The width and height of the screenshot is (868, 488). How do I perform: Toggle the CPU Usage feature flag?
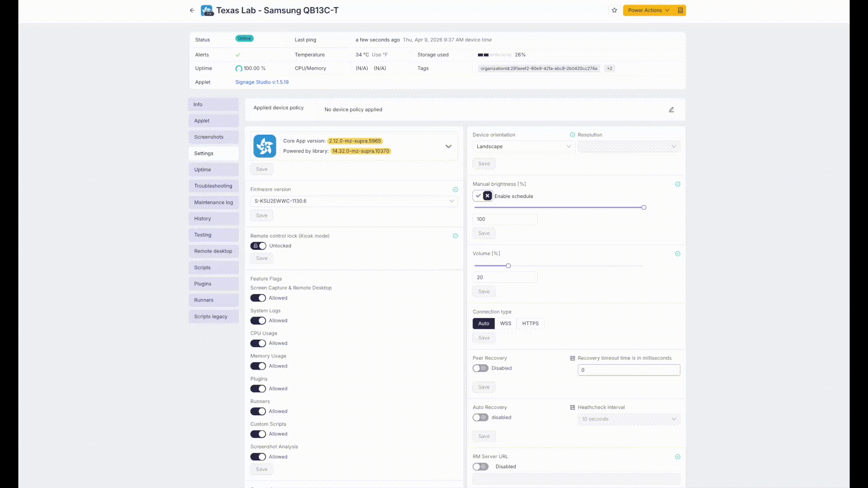coord(258,343)
